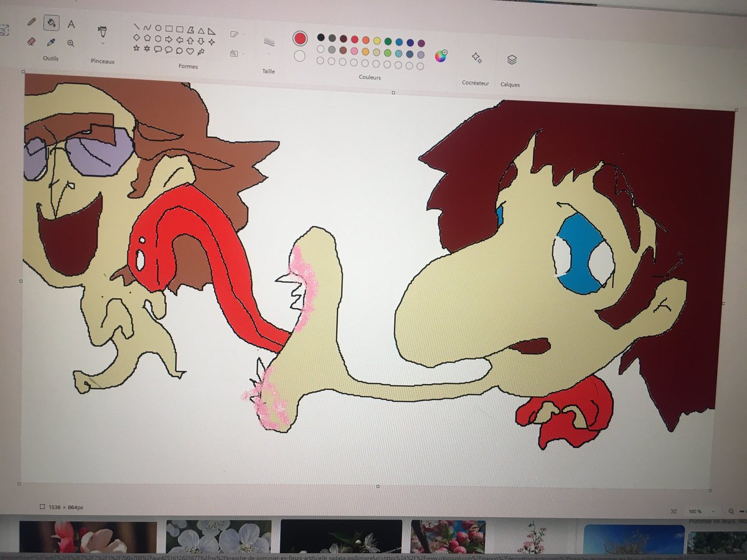This screenshot has width=747, height=560.
Task: Open the edit colors wheel
Action: [441, 57]
